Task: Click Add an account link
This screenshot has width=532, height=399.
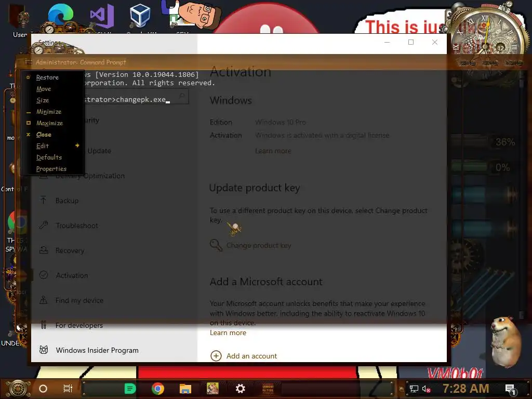Action: pos(251,356)
